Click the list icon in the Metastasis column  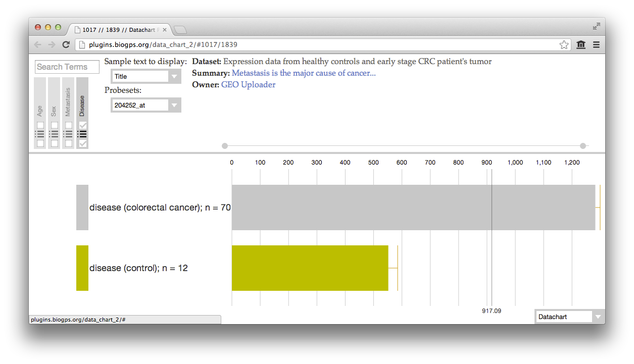pos(68,134)
